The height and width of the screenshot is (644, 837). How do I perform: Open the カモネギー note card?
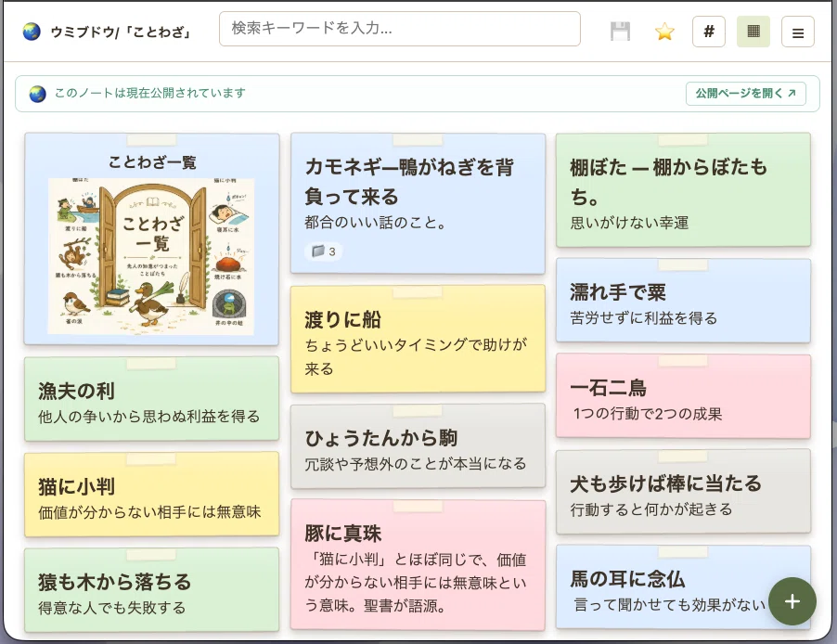point(418,203)
